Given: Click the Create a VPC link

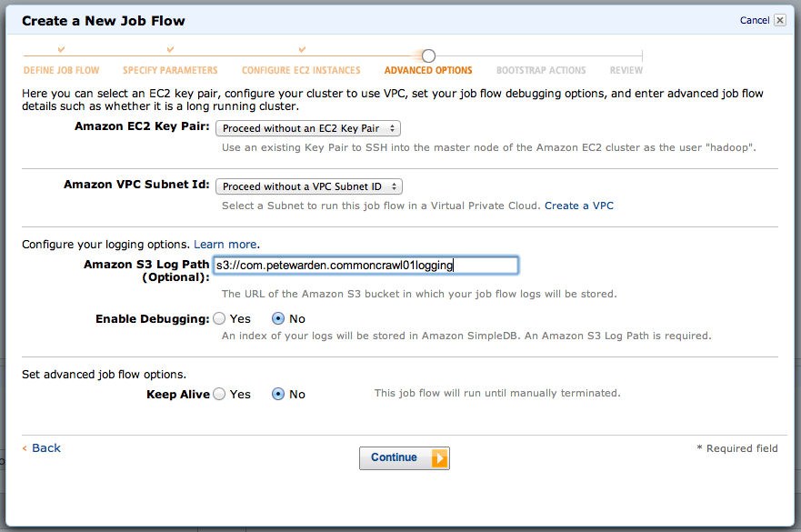Looking at the screenshot, I should click(x=579, y=206).
